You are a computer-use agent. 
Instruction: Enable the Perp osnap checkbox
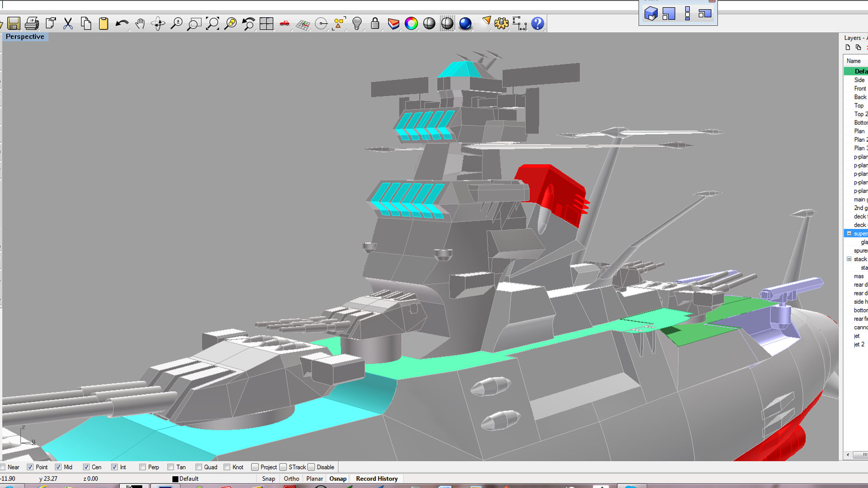(142, 467)
